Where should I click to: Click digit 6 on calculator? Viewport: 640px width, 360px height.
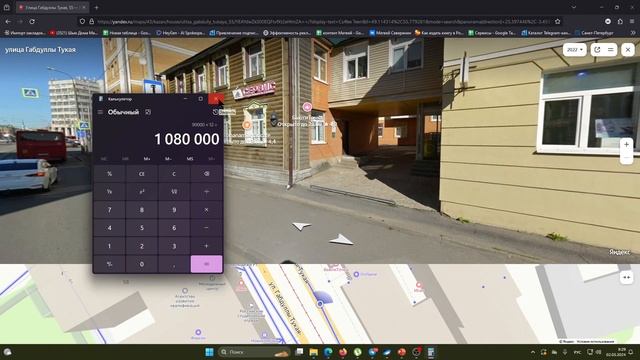coord(174,228)
